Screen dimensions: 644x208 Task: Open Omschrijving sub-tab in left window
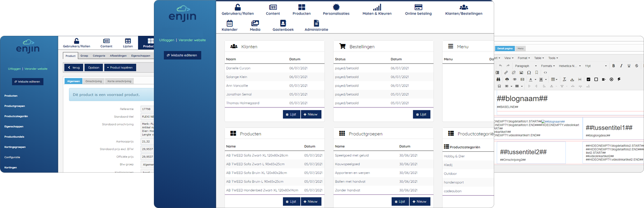[x=94, y=81]
